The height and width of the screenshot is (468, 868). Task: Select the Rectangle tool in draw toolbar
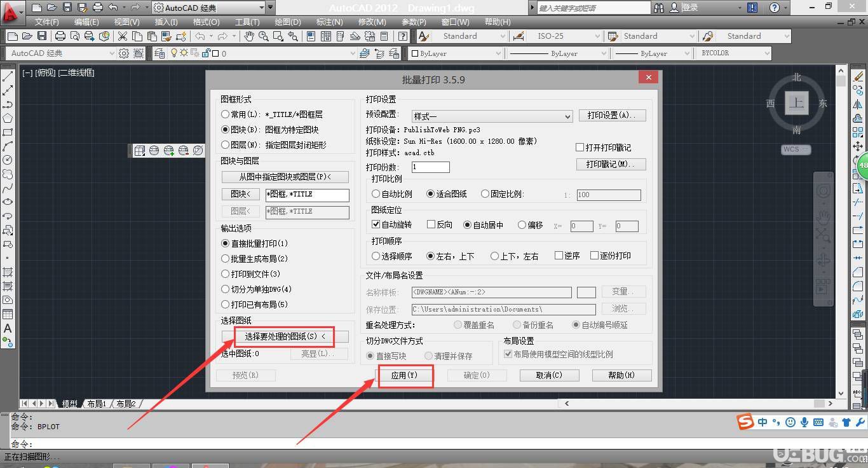click(x=8, y=133)
